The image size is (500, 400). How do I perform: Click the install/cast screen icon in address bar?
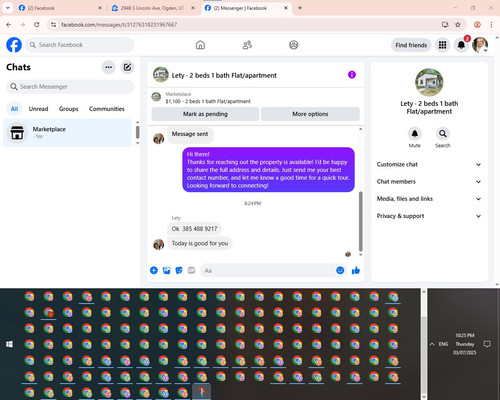(445, 24)
